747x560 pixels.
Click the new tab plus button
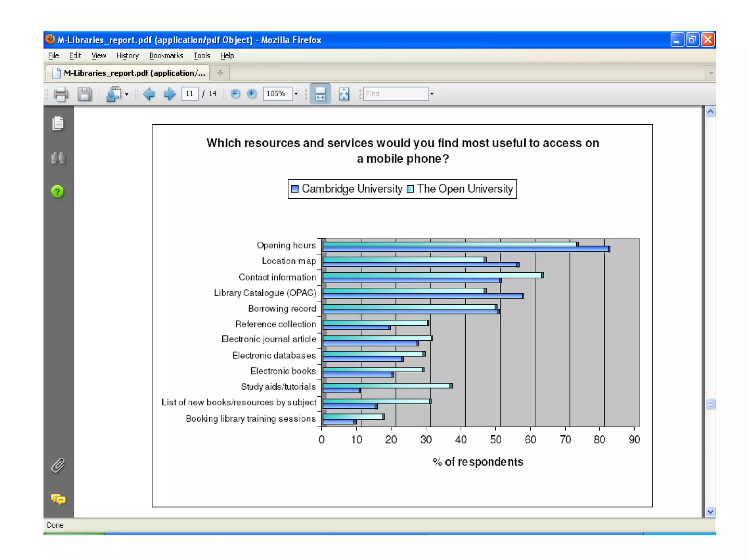[220, 73]
